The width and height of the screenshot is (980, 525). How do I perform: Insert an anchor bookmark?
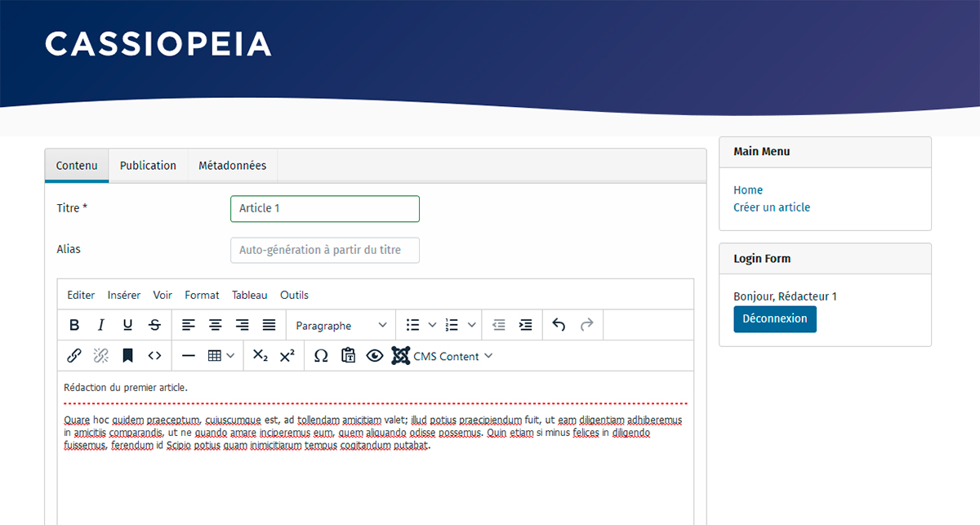[127, 356]
